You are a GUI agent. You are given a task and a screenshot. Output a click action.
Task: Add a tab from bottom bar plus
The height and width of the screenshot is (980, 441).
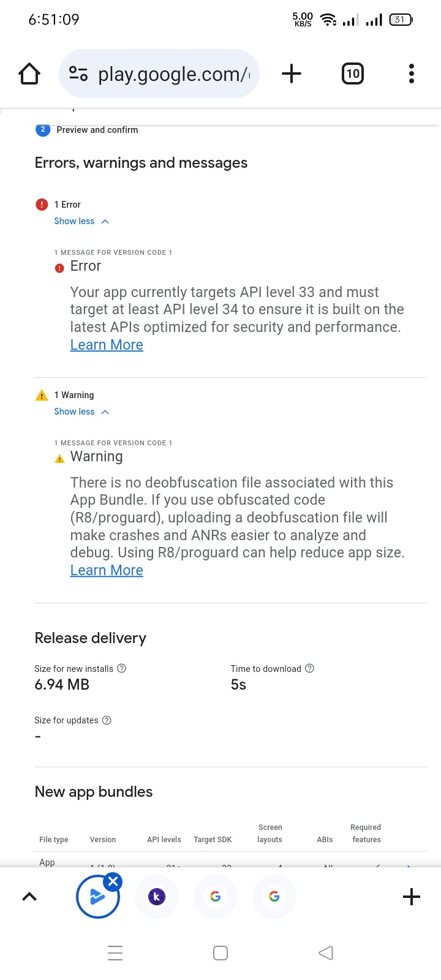(x=412, y=897)
